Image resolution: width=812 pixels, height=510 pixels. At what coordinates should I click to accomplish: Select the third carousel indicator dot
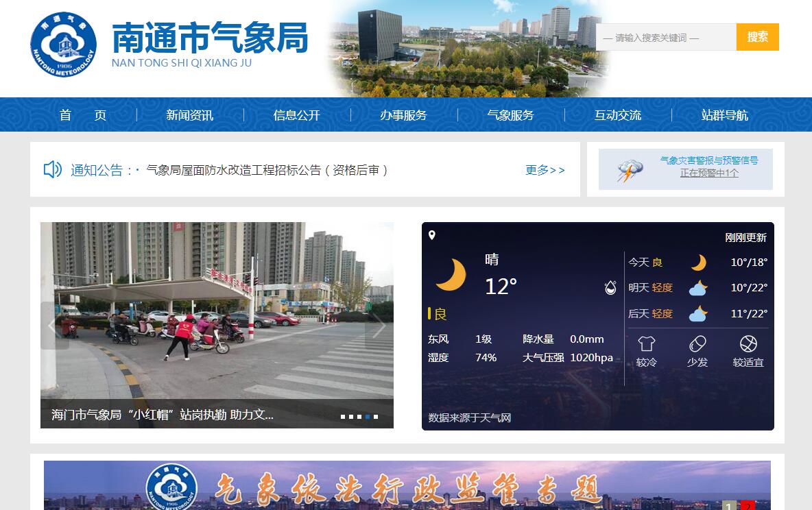tap(359, 417)
